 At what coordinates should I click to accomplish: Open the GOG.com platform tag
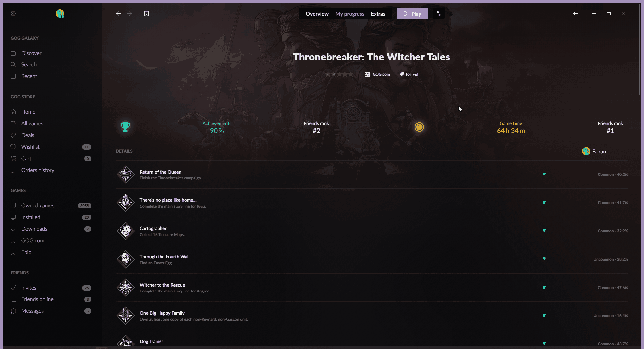tap(377, 74)
